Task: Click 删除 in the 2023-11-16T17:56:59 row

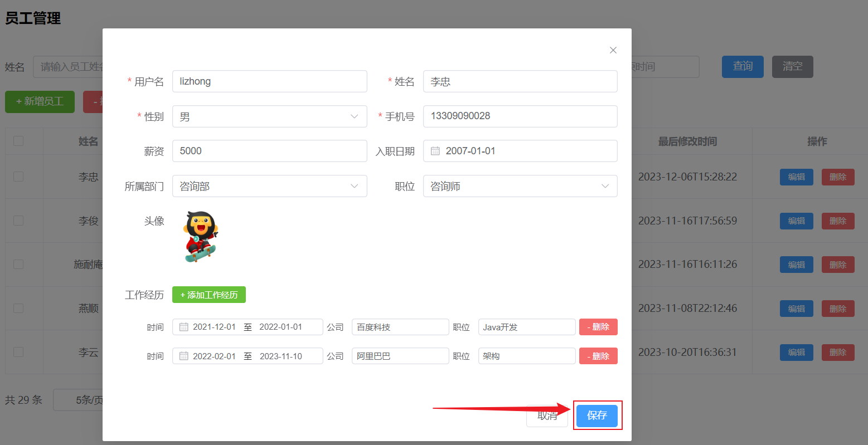Action: coord(838,221)
